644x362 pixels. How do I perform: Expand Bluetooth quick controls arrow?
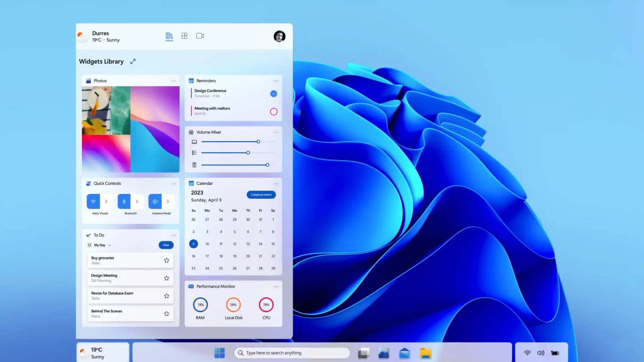pos(137,201)
